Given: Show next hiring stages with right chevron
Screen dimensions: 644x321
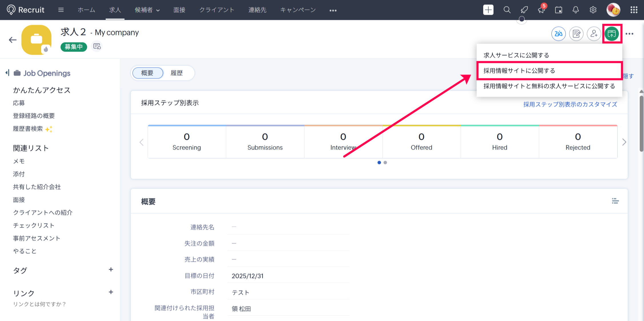Looking at the screenshot, I should coord(624,142).
